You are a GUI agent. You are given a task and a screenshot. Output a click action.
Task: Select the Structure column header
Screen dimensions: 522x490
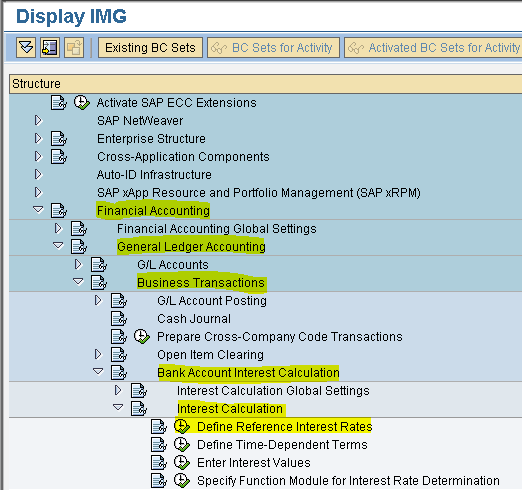265,84
